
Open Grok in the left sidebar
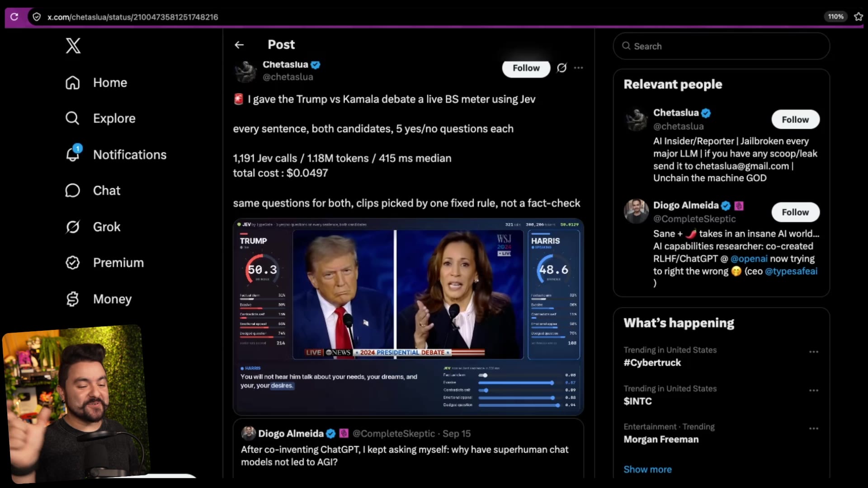93,227
